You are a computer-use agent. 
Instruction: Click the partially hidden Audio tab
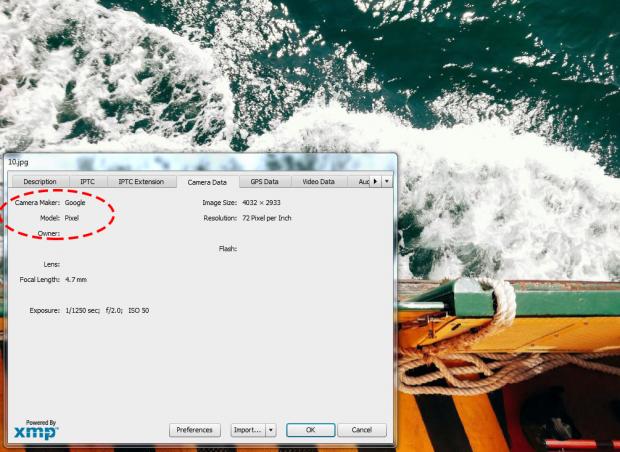pyautogui.click(x=364, y=181)
